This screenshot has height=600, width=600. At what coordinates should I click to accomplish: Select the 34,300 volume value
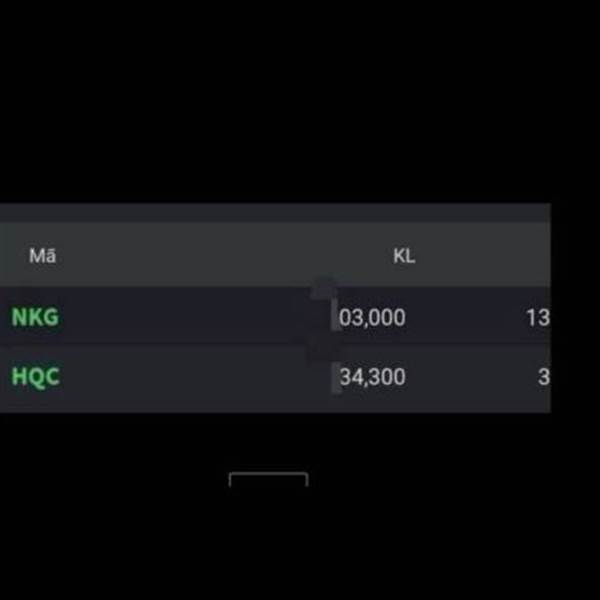coord(373,378)
